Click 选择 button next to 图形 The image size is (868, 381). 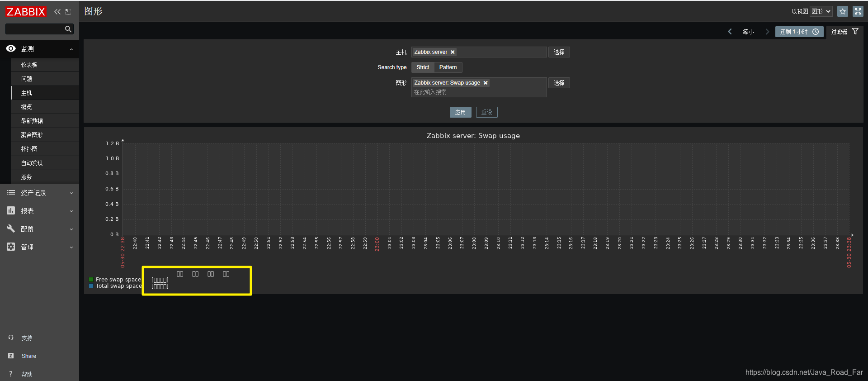559,83
